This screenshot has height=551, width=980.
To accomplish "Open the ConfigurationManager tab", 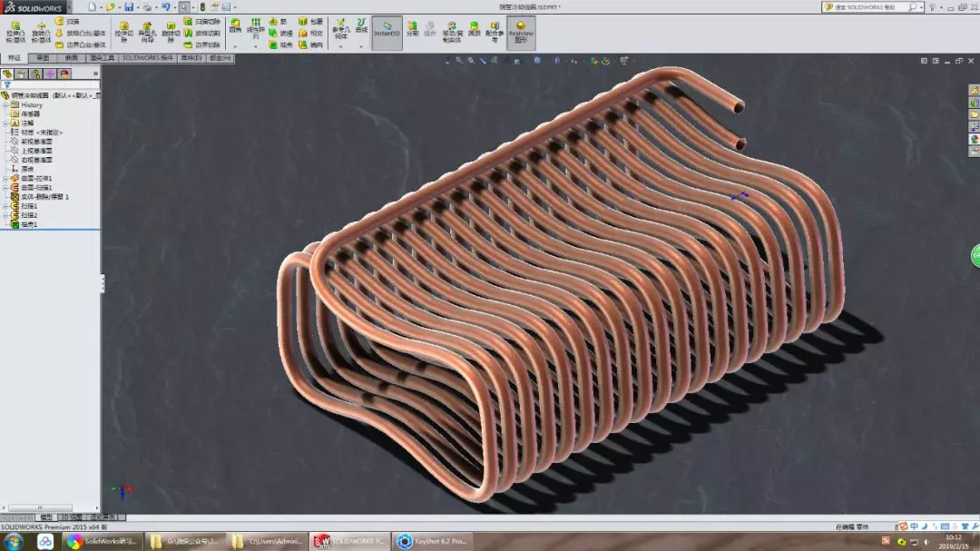I will tap(36, 74).
